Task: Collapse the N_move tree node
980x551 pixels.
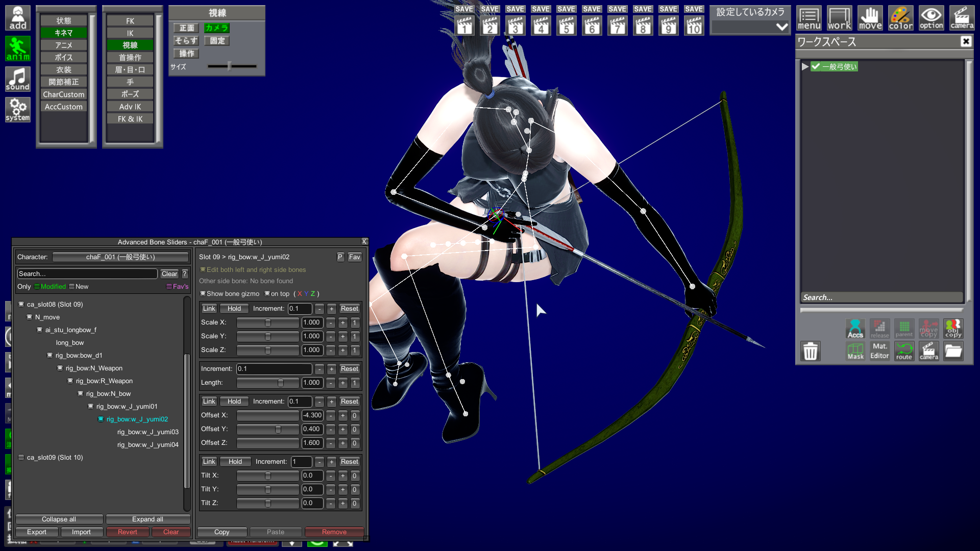Action: pyautogui.click(x=30, y=317)
